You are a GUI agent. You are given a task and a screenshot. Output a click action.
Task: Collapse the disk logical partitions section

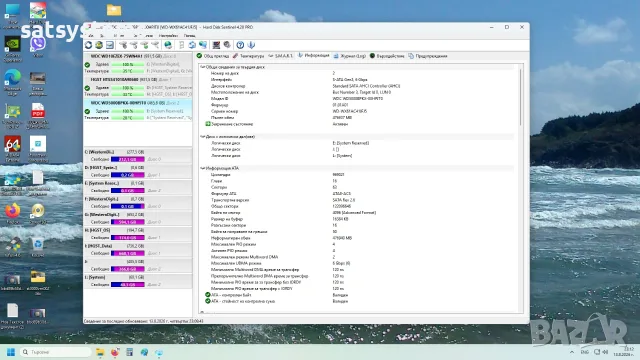[x=202, y=137]
